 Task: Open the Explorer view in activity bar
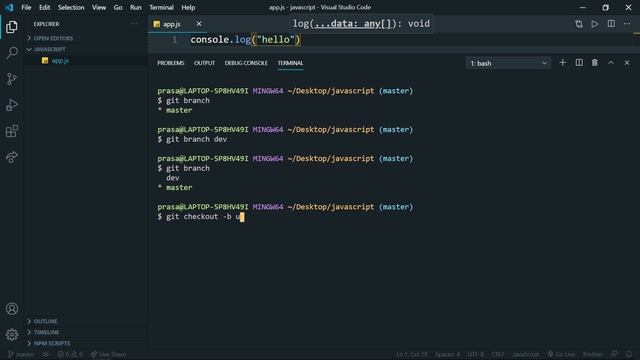[x=12, y=27]
